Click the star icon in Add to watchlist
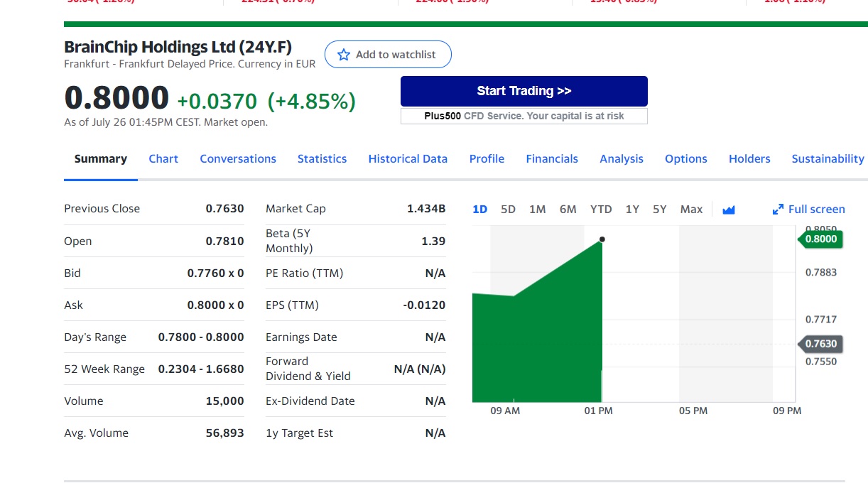The width and height of the screenshot is (868, 483). click(344, 55)
